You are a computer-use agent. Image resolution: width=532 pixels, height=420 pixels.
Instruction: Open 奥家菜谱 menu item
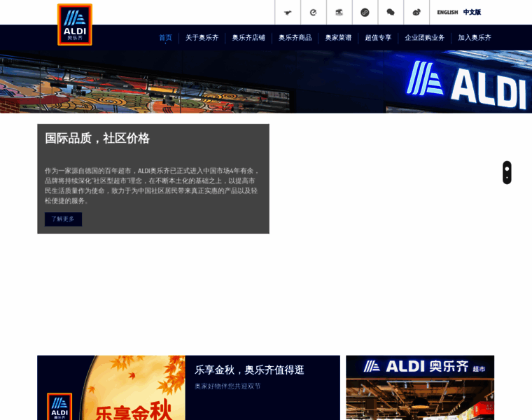pos(338,38)
